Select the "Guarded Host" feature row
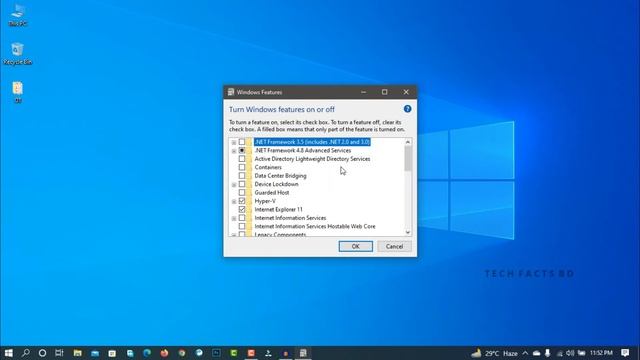This screenshot has height=360, width=640. click(272, 193)
